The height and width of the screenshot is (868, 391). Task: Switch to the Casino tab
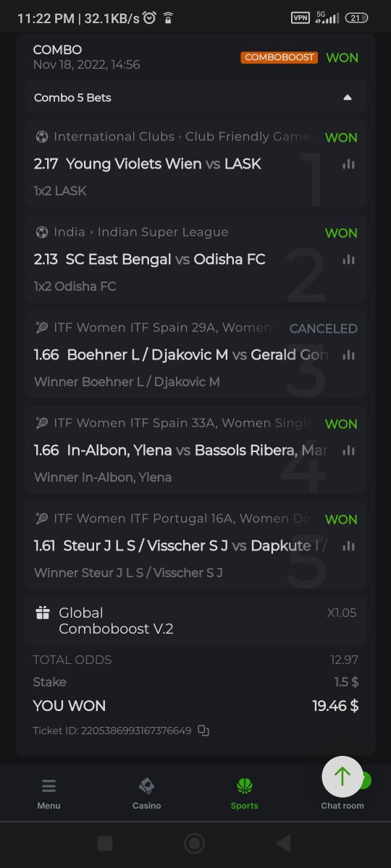tap(146, 793)
